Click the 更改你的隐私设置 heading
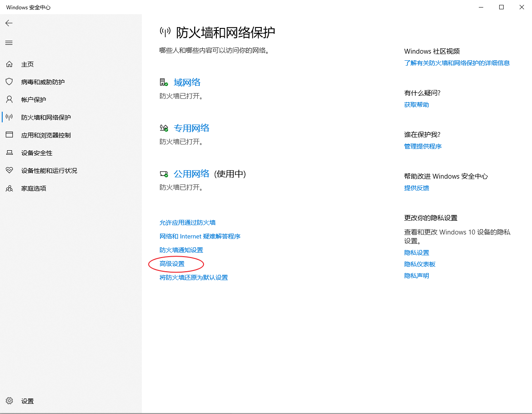532x414 pixels. click(x=431, y=218)
